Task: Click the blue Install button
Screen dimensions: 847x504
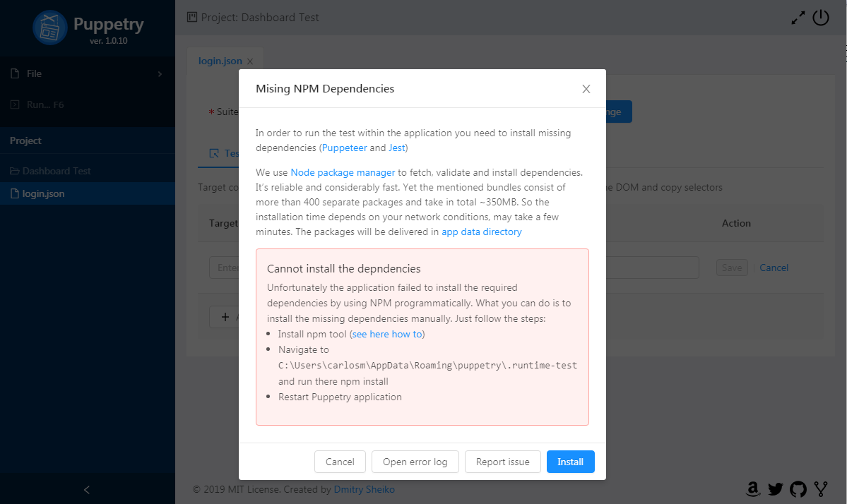Action: [570, 462]
